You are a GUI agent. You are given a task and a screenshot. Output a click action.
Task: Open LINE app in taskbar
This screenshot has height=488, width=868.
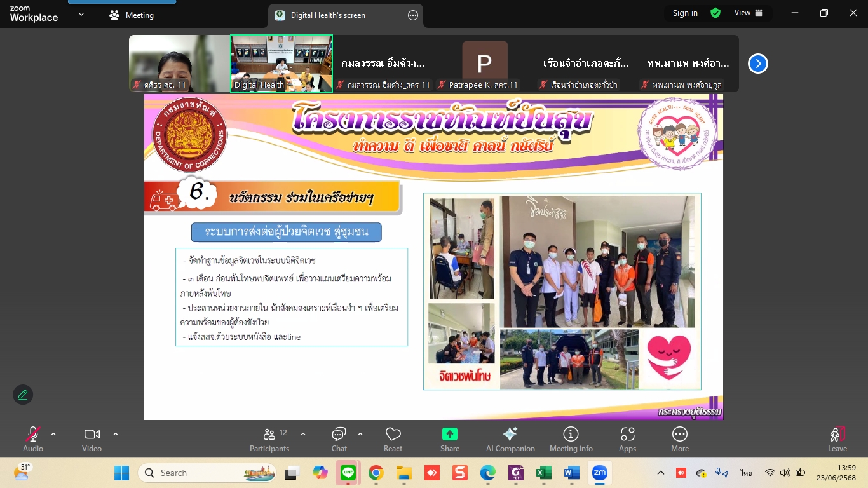(348, 473)
